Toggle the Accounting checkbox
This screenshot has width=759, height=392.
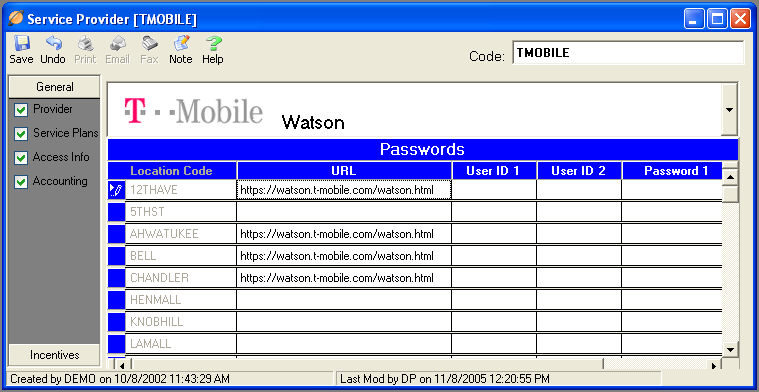pos(21,182)
